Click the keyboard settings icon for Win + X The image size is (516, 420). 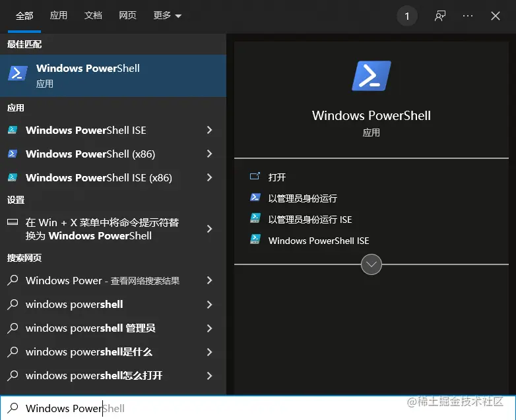pos(13,222)
